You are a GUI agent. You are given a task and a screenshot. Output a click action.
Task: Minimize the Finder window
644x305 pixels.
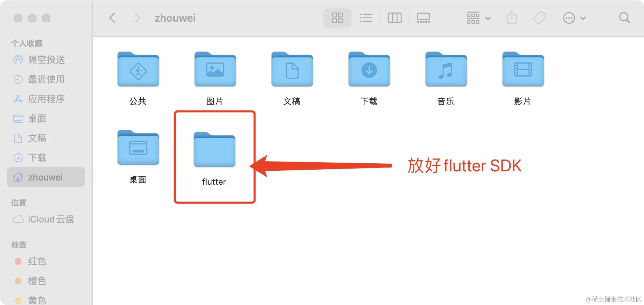tap(32, 18)
